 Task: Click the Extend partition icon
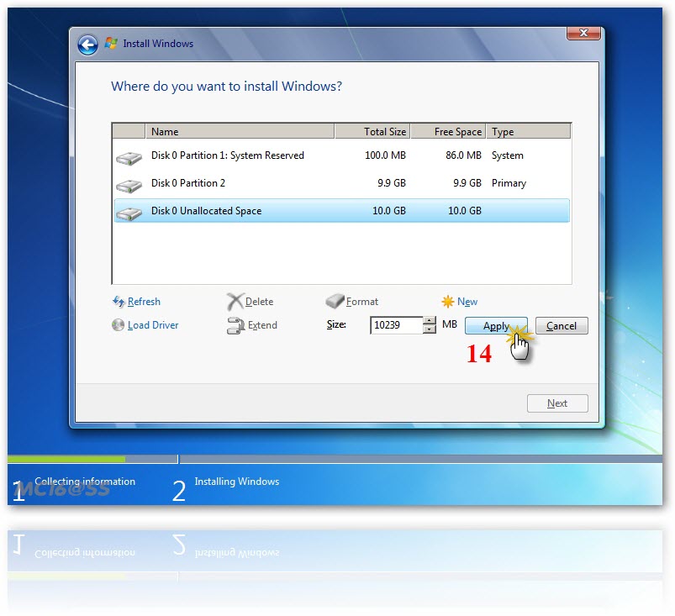(x=235, y=325)
